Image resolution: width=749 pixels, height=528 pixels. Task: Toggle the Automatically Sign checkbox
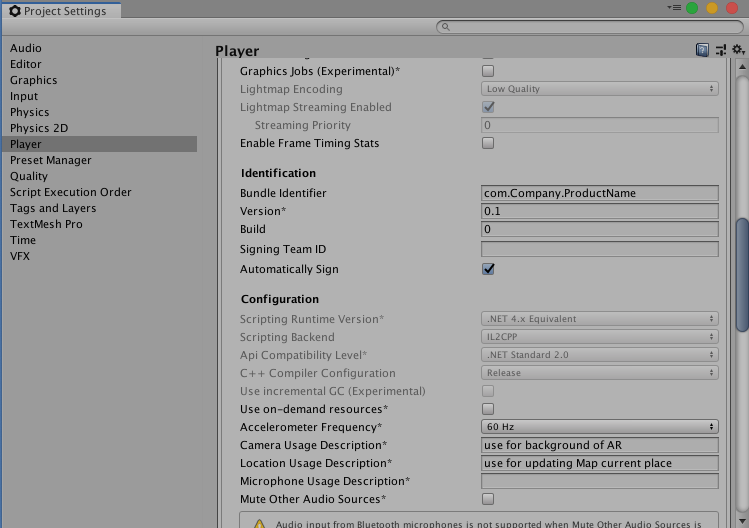(488, 269)
